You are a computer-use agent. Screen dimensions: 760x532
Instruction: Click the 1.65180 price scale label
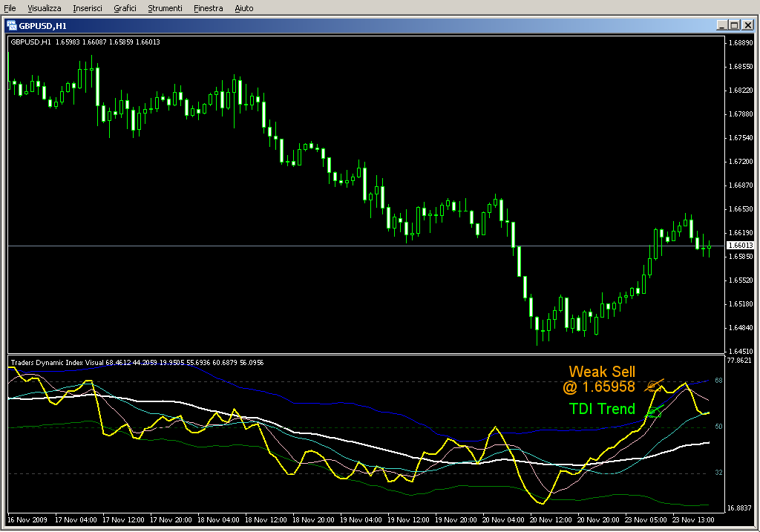[x=741, y=303]
